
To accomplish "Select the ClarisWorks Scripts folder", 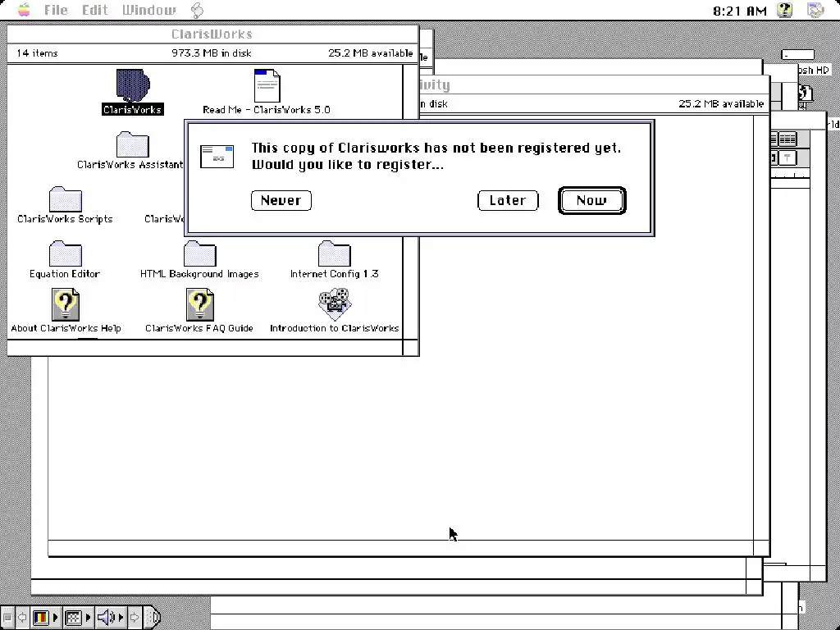I will point(66,199).
